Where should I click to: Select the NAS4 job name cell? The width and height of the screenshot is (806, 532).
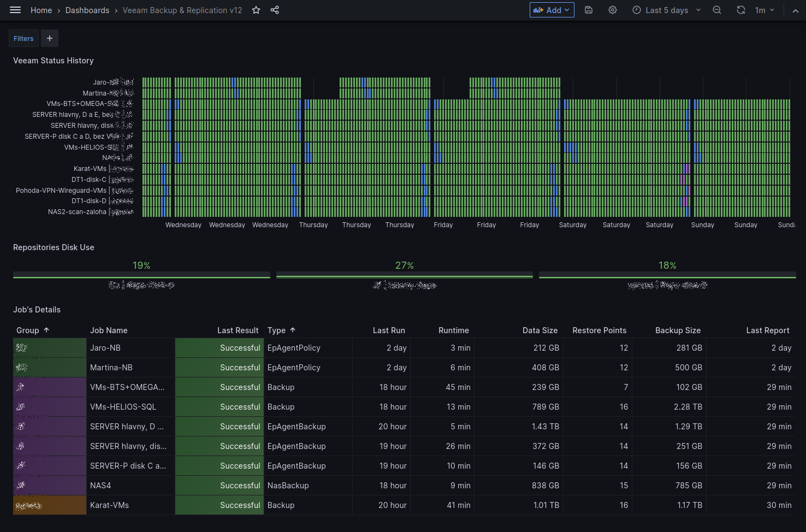pyautogui.click(x=131, y=486)
